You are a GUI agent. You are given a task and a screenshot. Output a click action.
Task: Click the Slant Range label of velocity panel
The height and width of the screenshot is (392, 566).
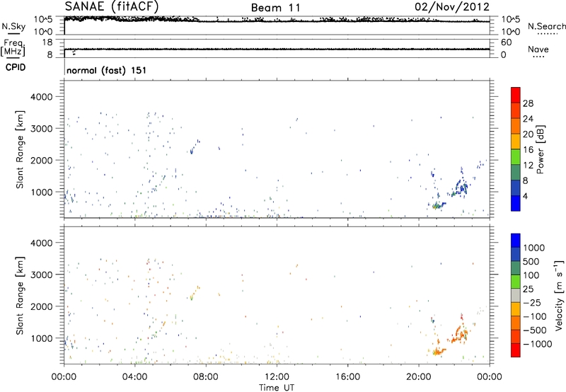coord(20,296)
